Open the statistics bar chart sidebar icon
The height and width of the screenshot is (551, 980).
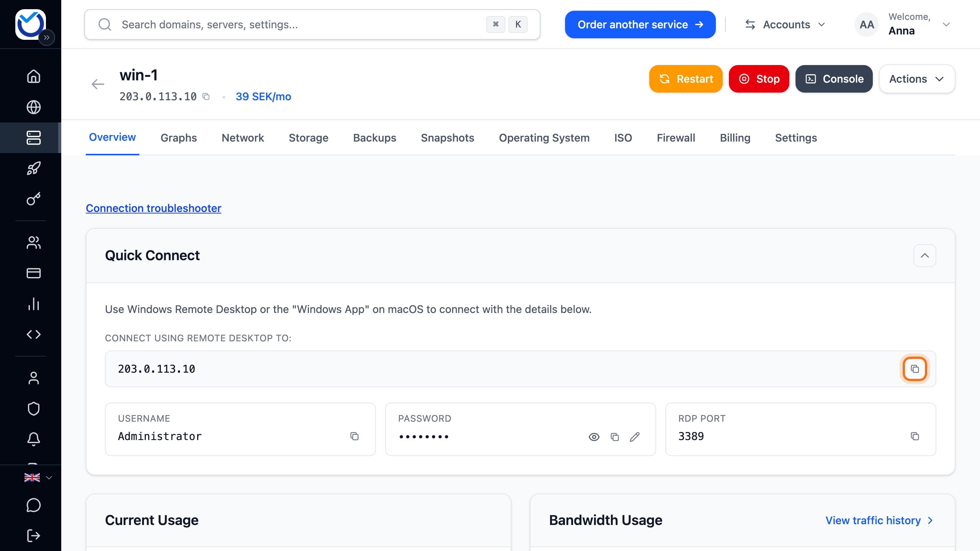[34, 304]
